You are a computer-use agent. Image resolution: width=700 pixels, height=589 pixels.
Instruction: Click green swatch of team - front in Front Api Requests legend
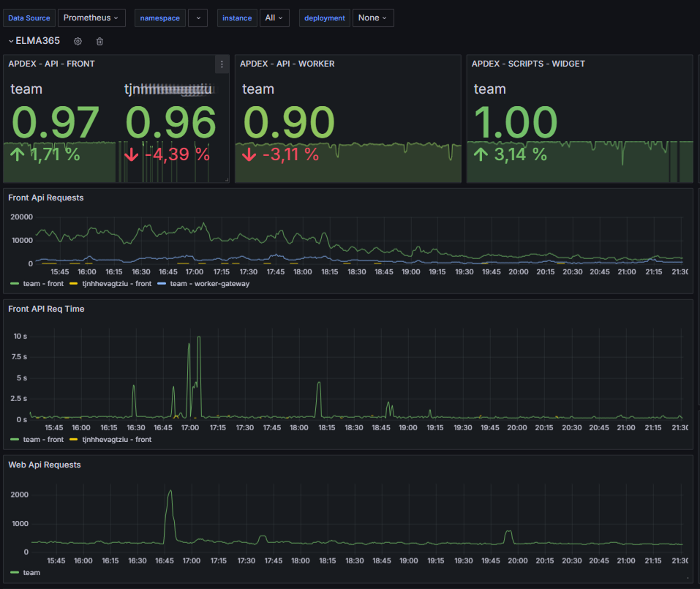[15, 284]
